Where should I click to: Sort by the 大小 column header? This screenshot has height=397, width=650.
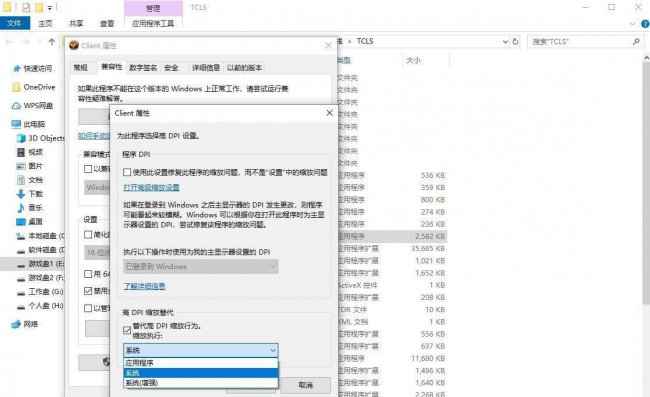[414, 61]
